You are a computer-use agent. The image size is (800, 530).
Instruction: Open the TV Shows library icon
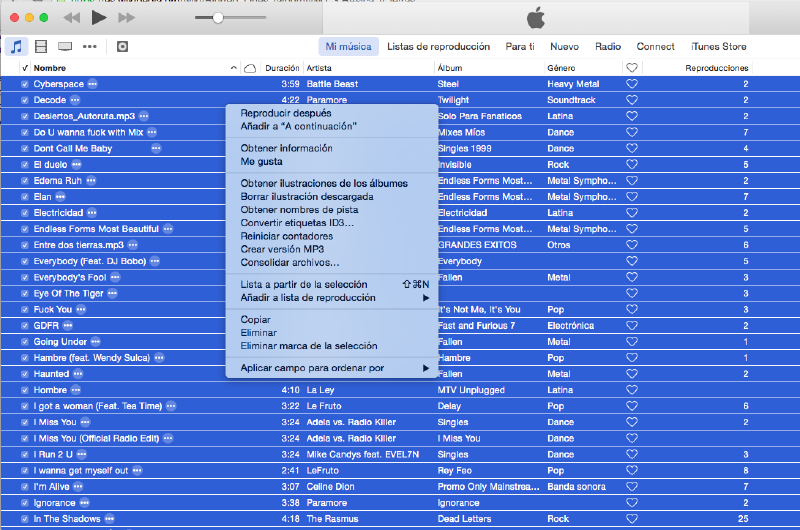(65, 46)
